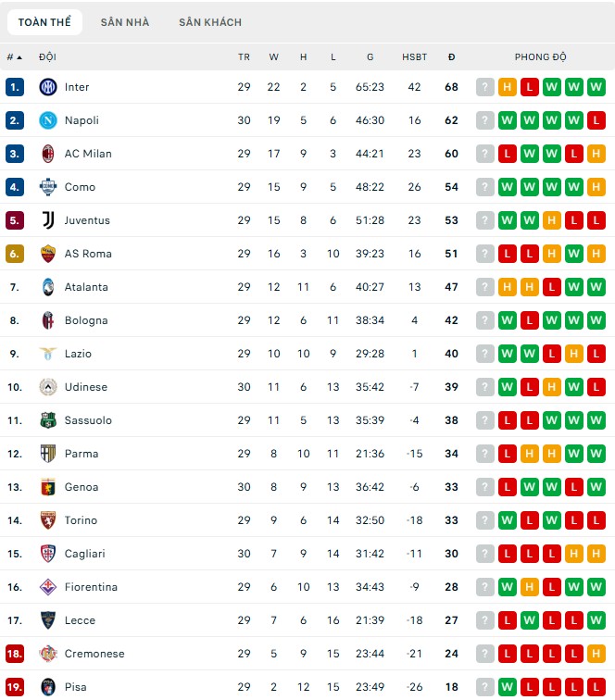Click the Juventus logo icon
615x700 pixels.
48,220
